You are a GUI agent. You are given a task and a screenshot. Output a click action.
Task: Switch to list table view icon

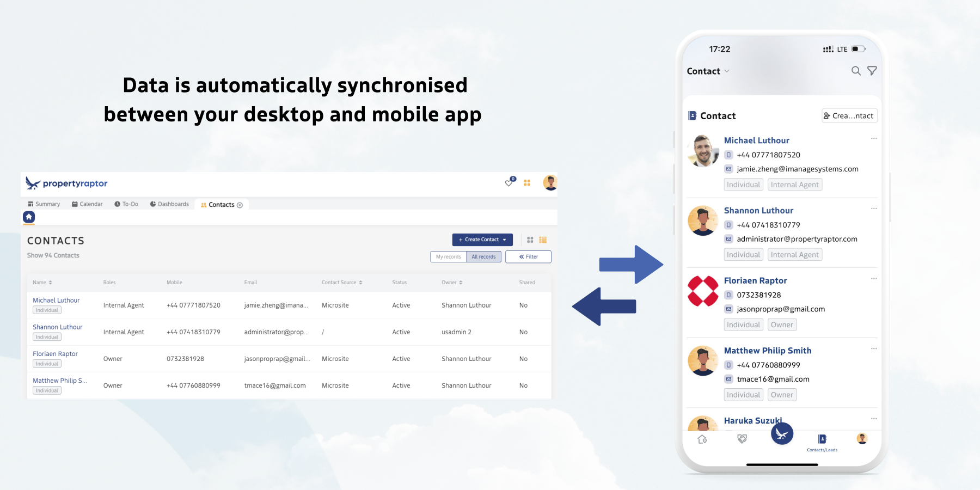[543, 240]
